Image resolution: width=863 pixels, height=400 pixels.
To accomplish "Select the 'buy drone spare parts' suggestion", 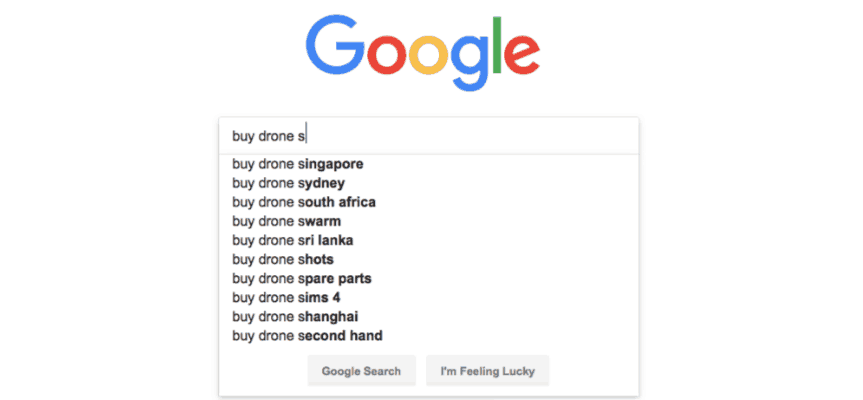I will (302, 278).
